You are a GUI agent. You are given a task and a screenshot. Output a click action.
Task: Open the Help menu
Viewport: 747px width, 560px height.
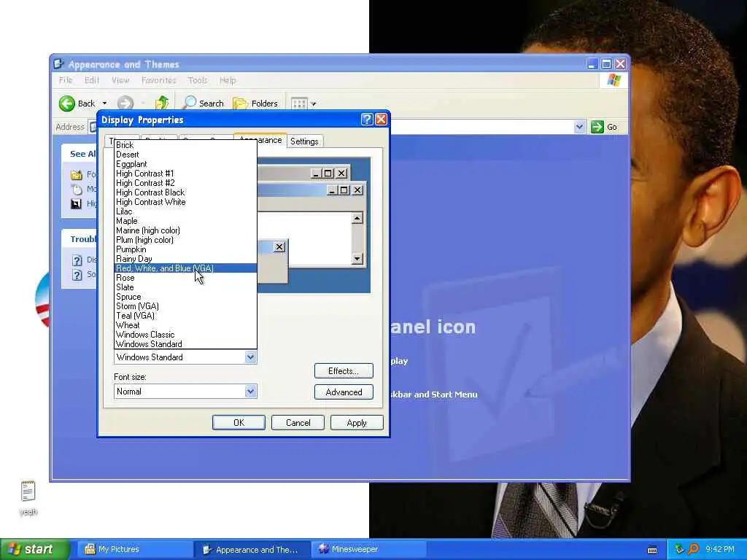228,80
